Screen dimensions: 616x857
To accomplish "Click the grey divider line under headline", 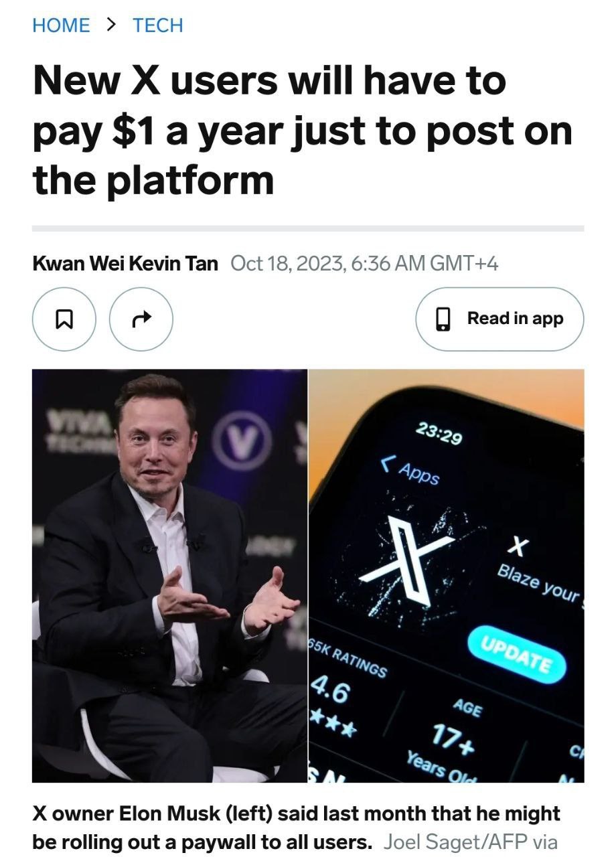I will [308, 228].
